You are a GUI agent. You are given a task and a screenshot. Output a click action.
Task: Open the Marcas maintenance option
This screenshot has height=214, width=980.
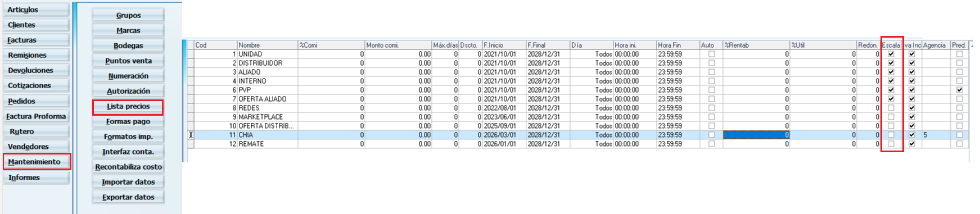(128, 30)
